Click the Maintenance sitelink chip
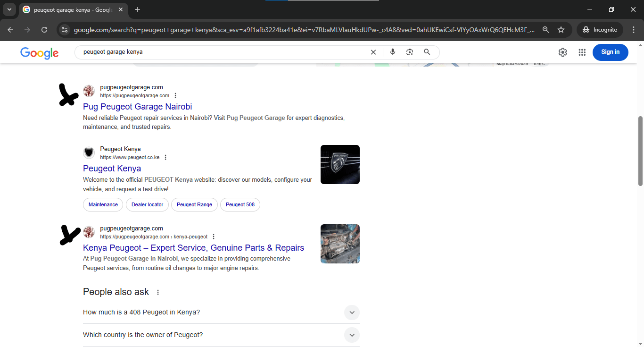Viewport: 644px width, 347px height. pos(103,204)
